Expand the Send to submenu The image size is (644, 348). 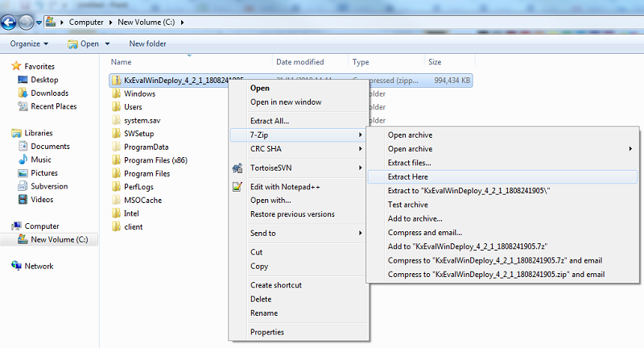pos(299,233)
